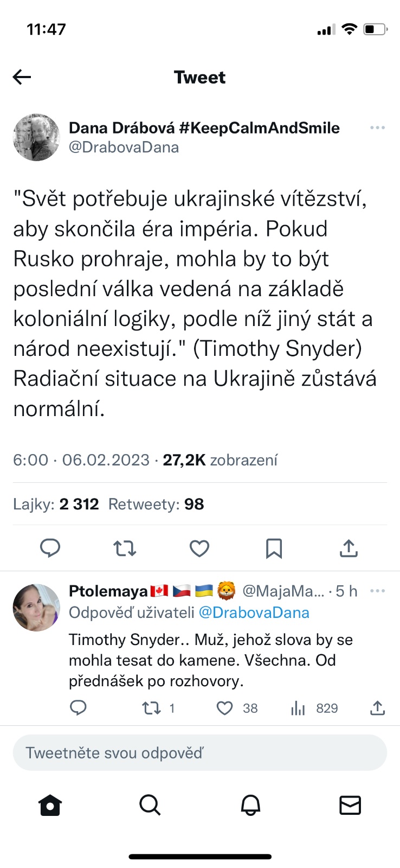Tap the back arrow icon

click(22, 78)
